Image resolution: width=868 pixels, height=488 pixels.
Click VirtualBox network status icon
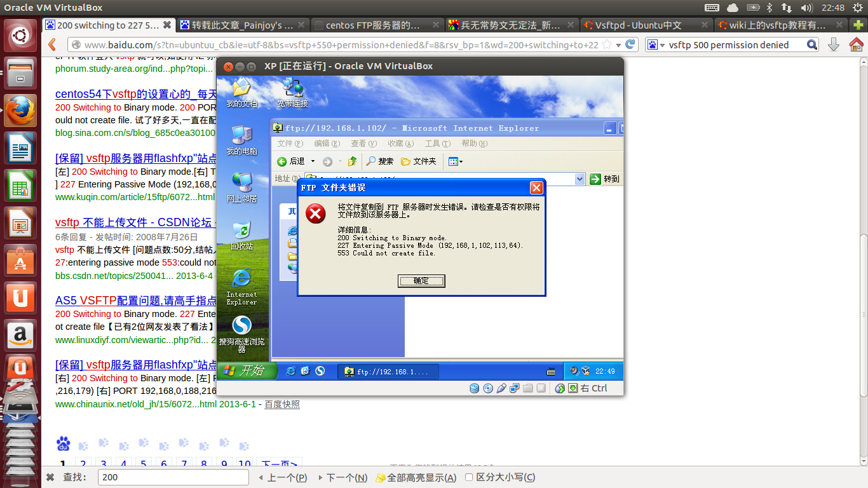(515, 388)
